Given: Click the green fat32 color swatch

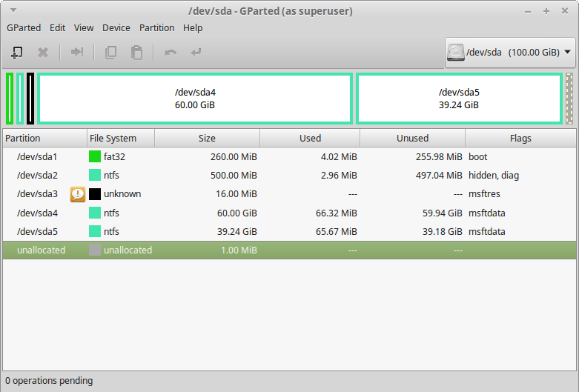Looking at the screenshot, I should click(x=95, y=156).
